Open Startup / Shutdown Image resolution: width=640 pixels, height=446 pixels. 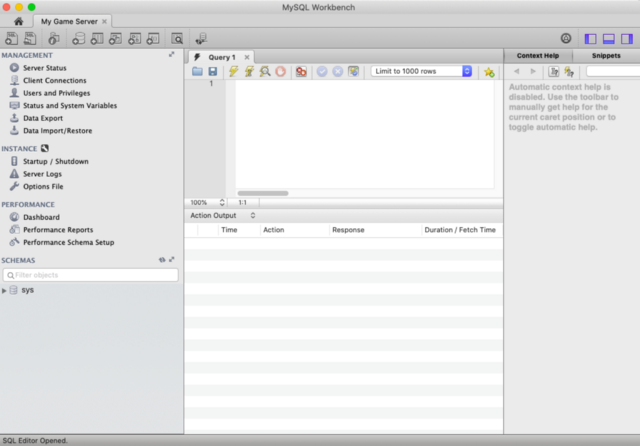click(x=56, y=162)
